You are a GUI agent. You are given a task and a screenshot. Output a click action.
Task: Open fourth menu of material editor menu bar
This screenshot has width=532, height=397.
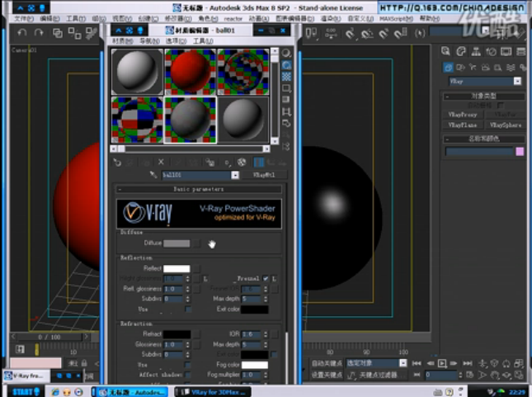pyautogui.click(x=203, y=41)
